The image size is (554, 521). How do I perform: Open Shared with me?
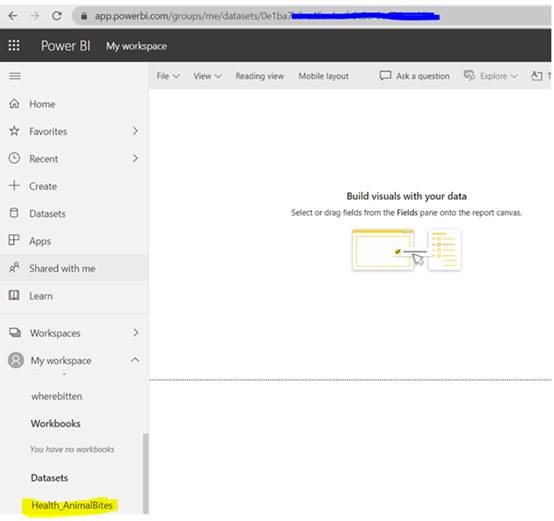pos(62,268)
